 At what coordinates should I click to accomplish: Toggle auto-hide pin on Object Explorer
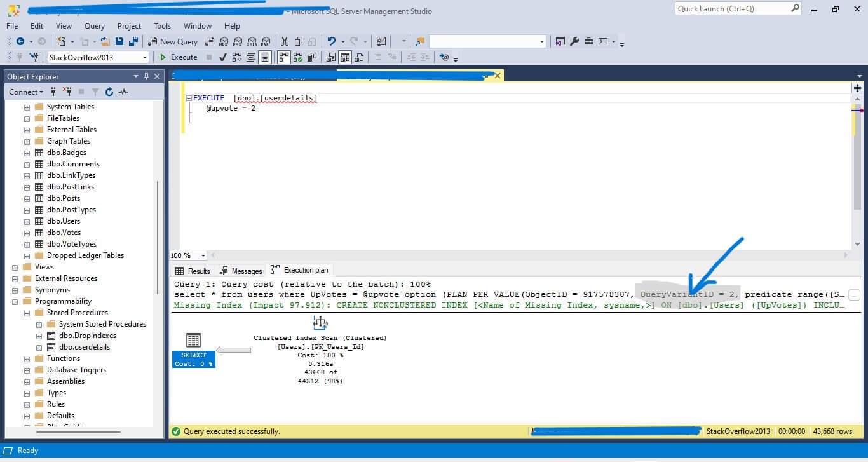coord(146,76)
